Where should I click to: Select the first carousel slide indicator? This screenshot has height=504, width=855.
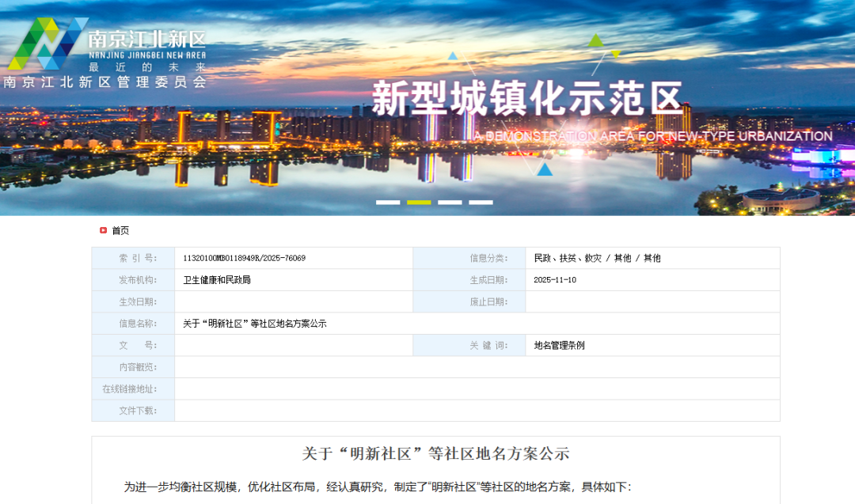(x=388, y=202)
